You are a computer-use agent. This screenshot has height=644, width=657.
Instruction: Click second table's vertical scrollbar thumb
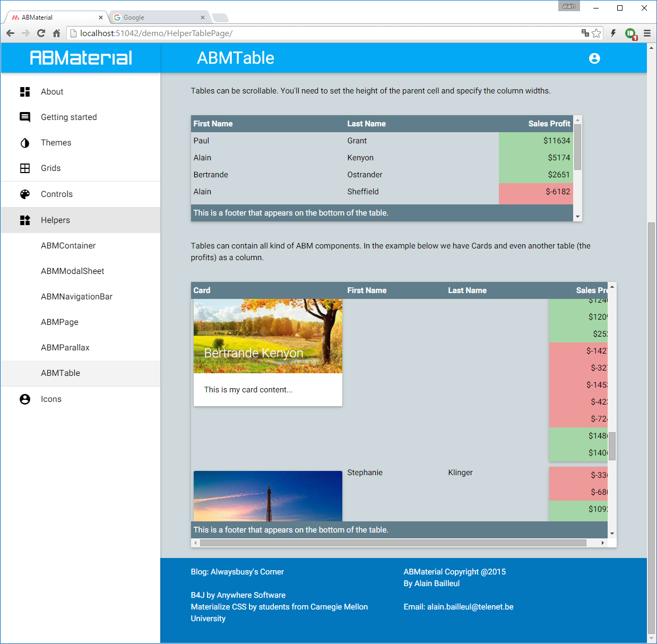pos(612,446)
